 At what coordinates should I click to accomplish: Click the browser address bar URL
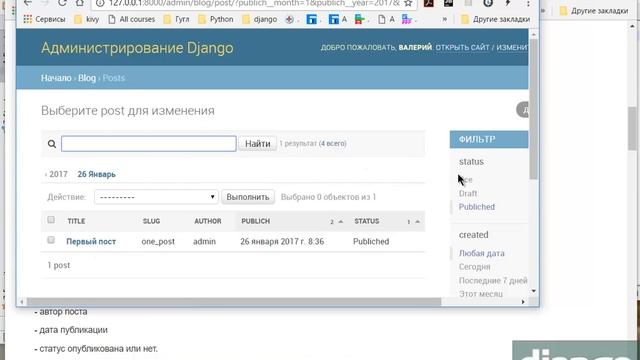pyautogui.click(x=254, y=4)
